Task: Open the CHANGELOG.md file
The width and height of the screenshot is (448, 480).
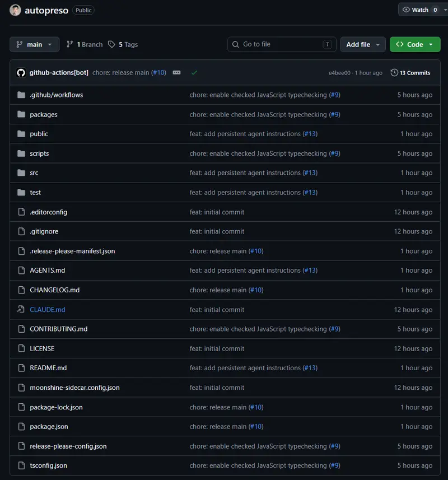Action: tap(55, 290)
